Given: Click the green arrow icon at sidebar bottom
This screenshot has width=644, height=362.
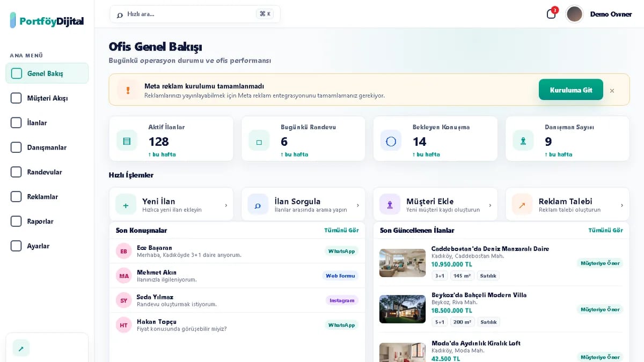Looking at the screenshot, I should click(21, 348).
